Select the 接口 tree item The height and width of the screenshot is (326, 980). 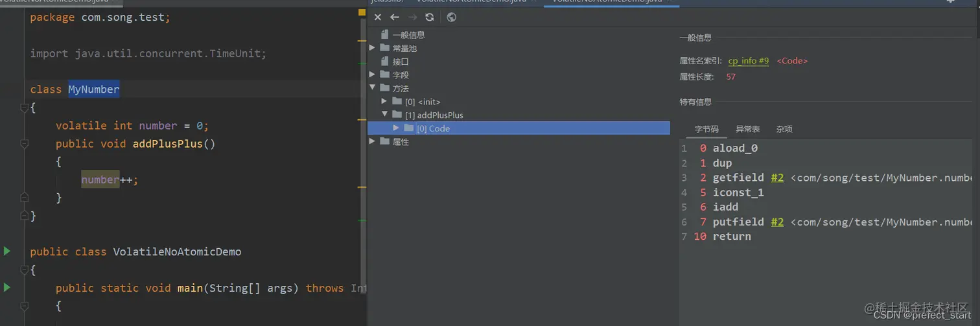pyautogui.click(x=401, y=62)
